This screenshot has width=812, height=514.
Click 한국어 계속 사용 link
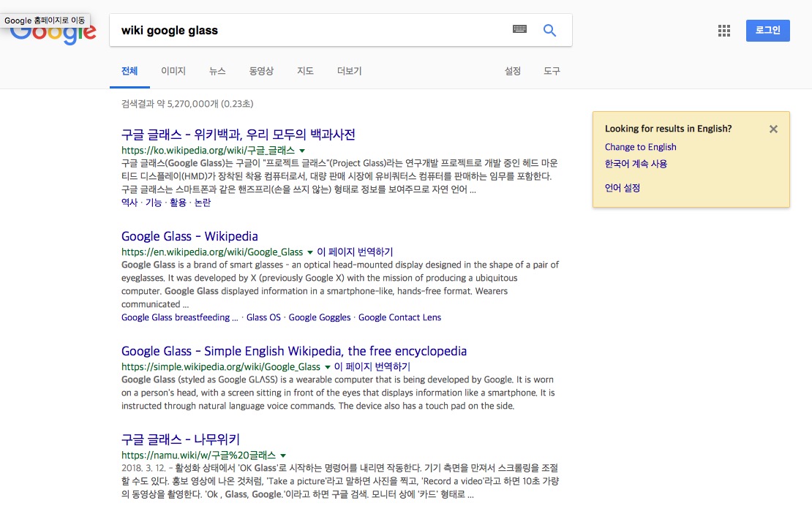coord(636,164)
